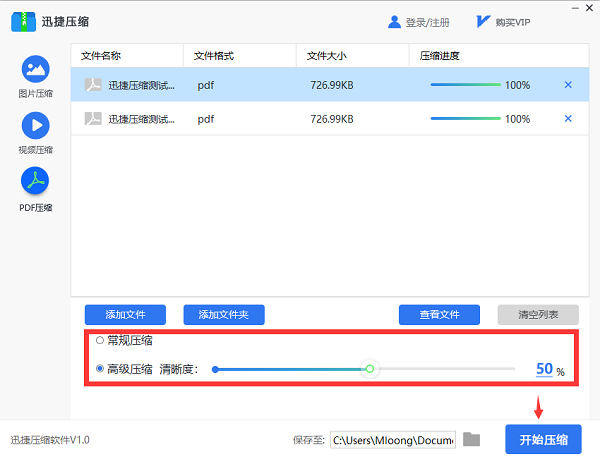Click the PDF icon of the first file
Screen dimensions: 600x459
[93, 85]
